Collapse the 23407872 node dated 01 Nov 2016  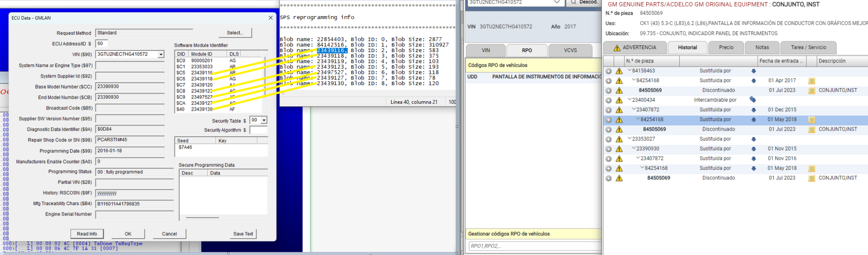pyautogui.click(x=638, y=158)
